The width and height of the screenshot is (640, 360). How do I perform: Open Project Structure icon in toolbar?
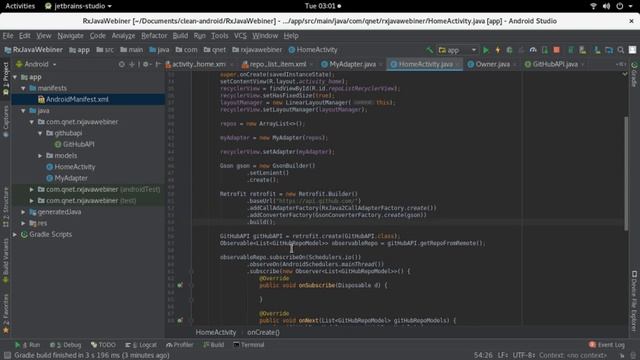(609, 50)
